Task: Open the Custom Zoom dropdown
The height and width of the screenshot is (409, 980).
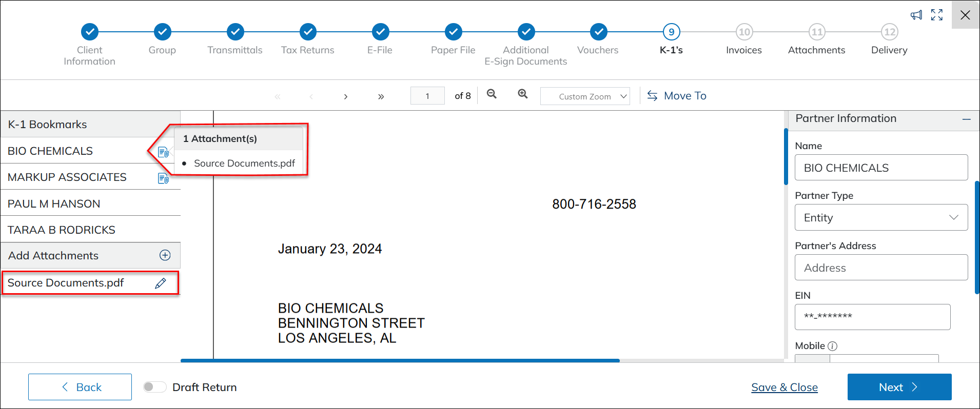Action: click(x=585, y=96)
